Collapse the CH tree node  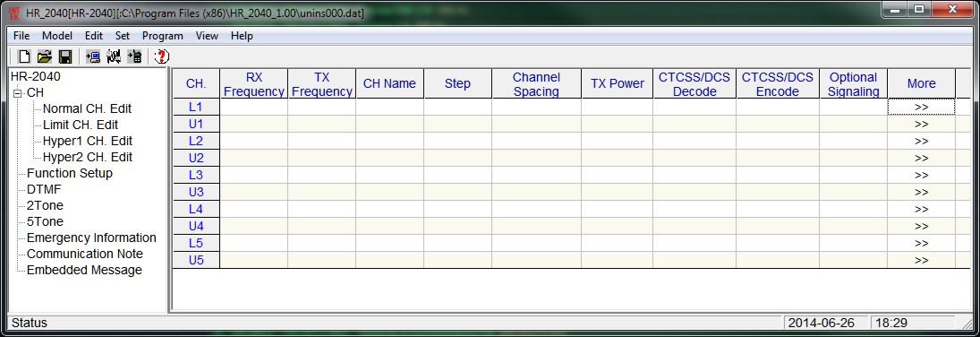click(x=17, y=92)
